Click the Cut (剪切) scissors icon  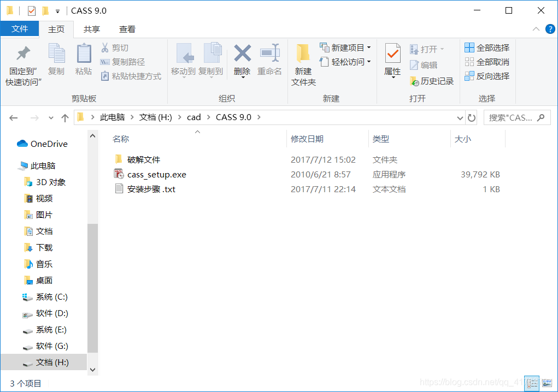105,47
